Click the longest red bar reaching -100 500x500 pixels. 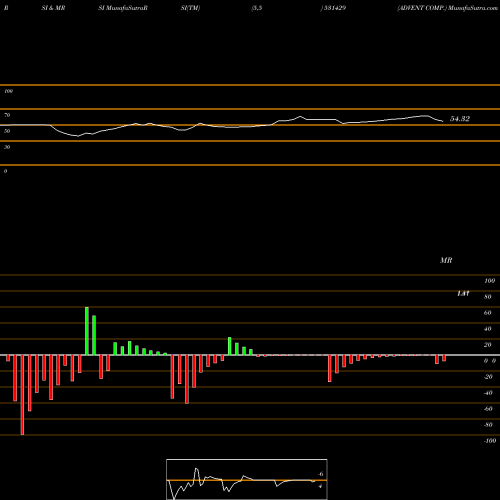tap(22, 395)
